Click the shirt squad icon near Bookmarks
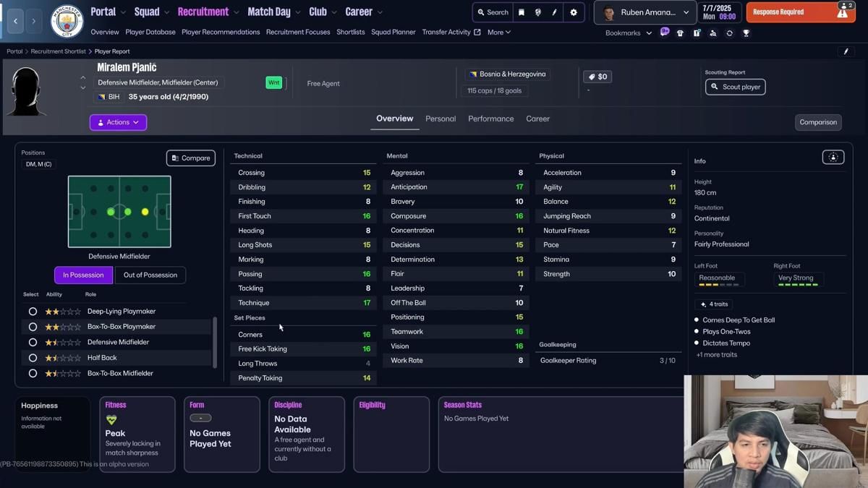Image resolution: width=868 pixels, height=488 pixels. [679, 33]
